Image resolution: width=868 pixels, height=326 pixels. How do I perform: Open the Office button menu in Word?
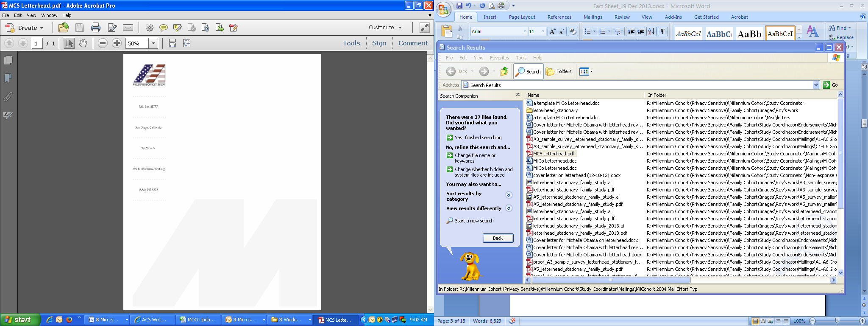(444, 10)
